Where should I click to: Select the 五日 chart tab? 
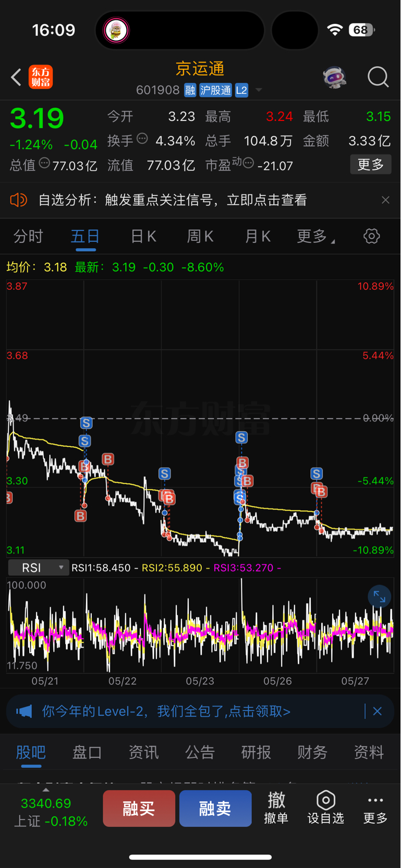pos(86,237)
